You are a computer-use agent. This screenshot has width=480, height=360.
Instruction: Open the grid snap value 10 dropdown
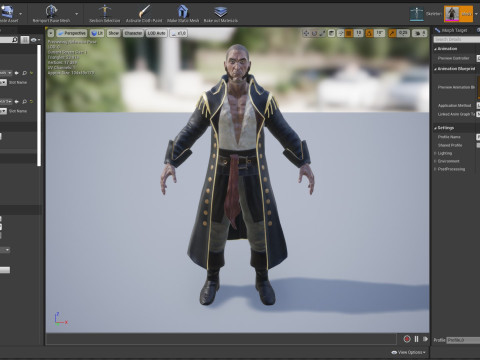(x=358, y=33)
